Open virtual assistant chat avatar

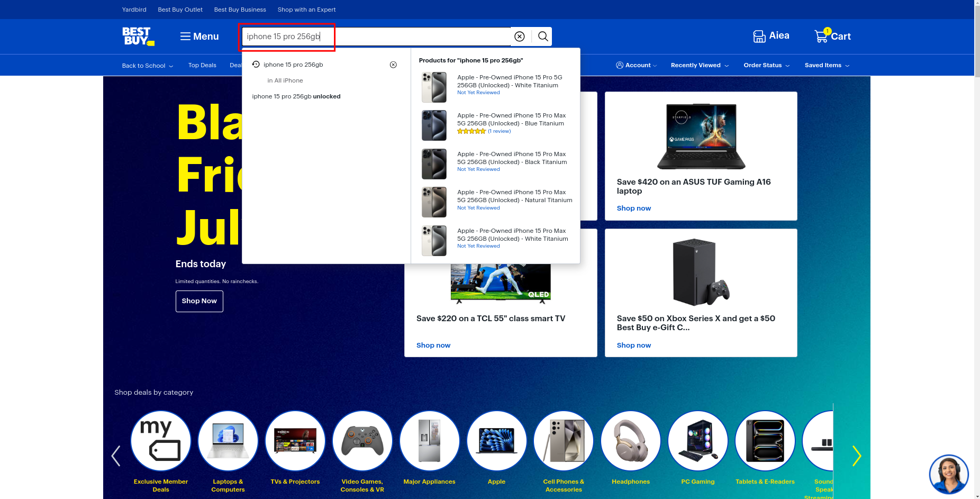point(948,474)
